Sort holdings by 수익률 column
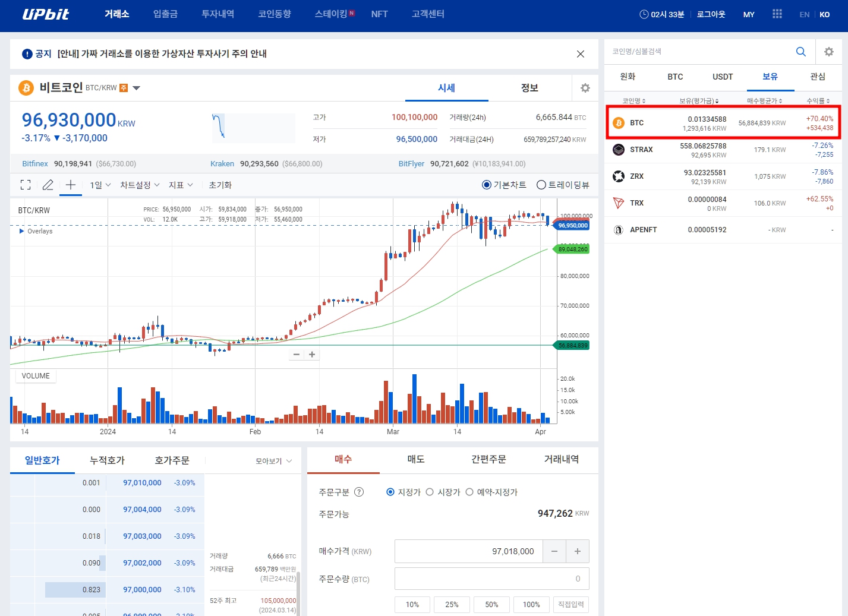 818,101
